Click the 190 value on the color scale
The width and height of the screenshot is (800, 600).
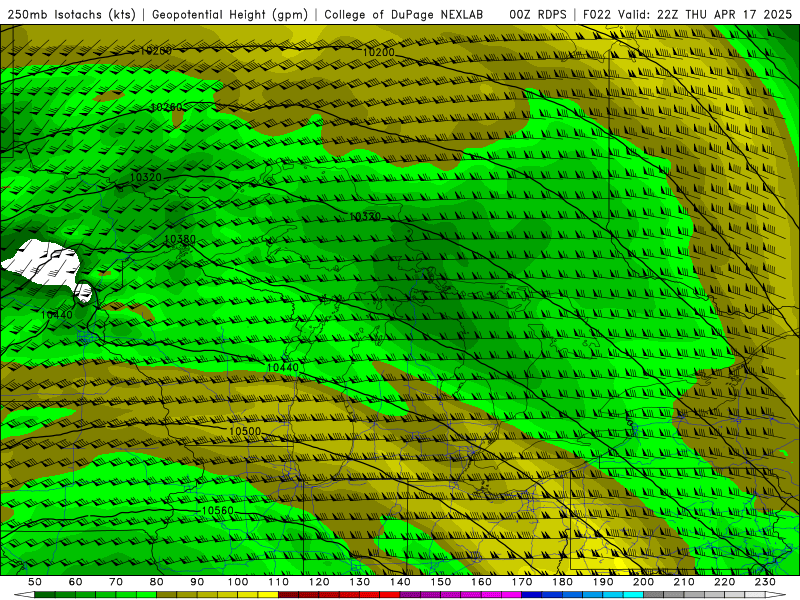coord(603,582)
